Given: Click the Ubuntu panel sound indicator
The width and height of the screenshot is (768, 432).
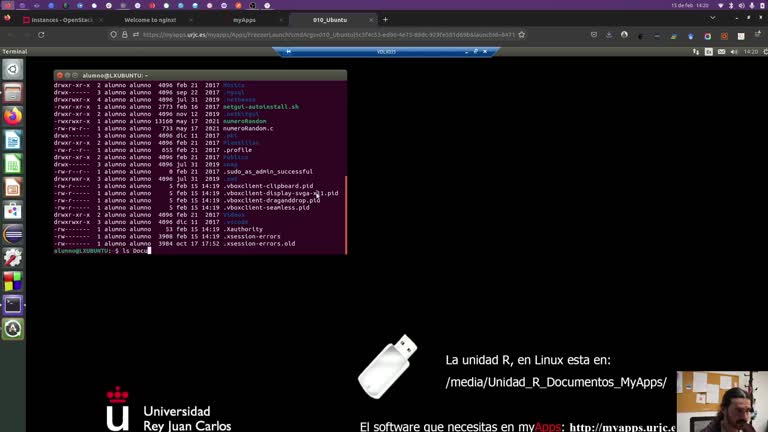Looking at the screenshot, I should click(x=734, y=51).
